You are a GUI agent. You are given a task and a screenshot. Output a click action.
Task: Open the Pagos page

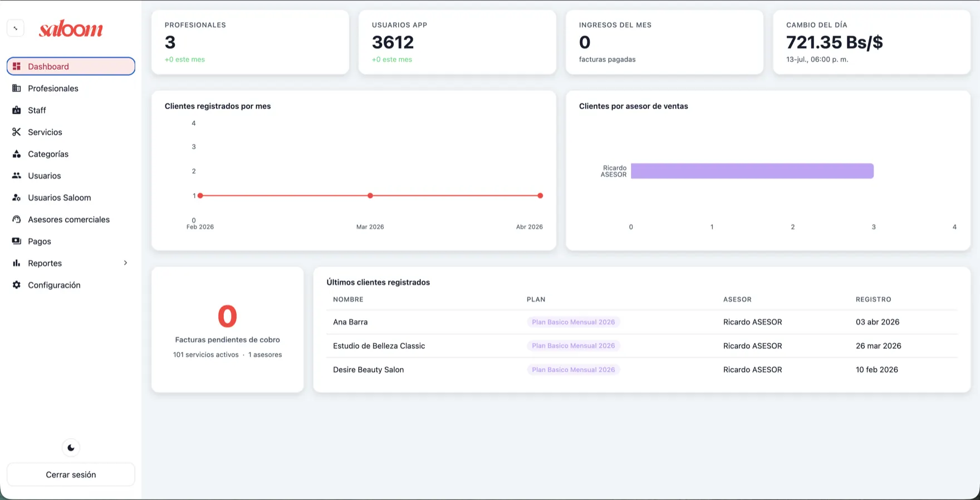71,241
